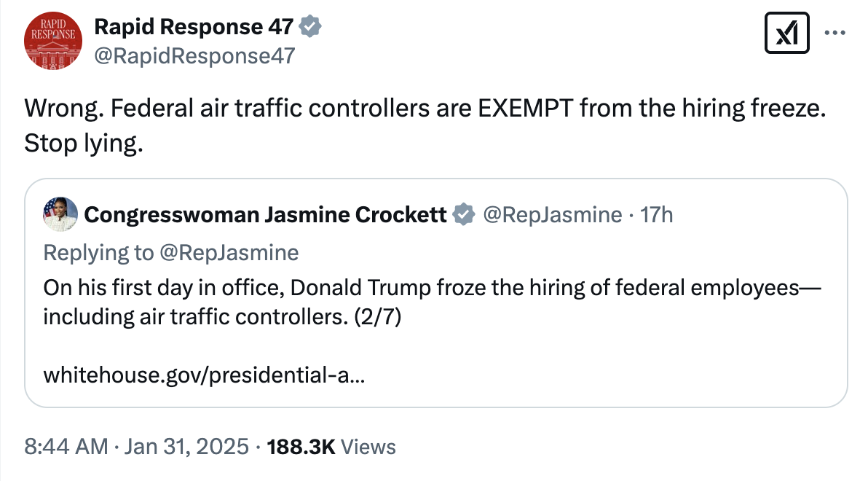Click @RepJasmine handle in quoted header
This screenshot has width=868, height=481.
(553, 214)
